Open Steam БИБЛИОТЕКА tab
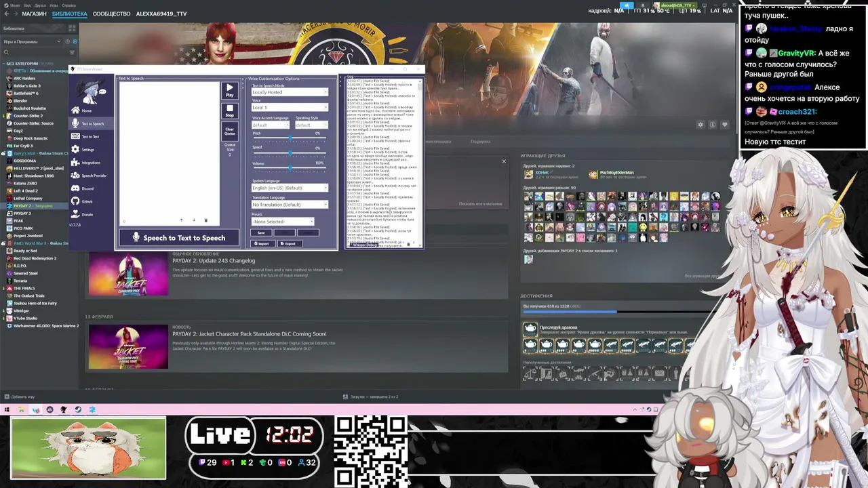868x488 pixels. coord(69,14)
